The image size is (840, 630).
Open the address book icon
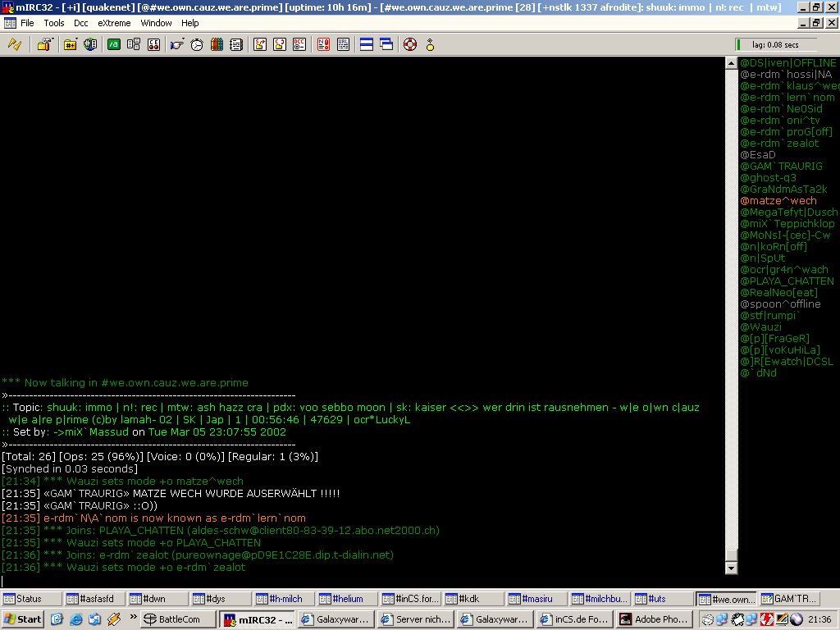click(x=217, y=44)
